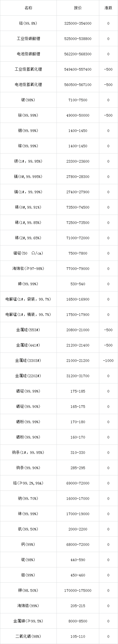Click the 报价 column header
The height and width of the screenshot is (644, 118).
click(78, 8)
